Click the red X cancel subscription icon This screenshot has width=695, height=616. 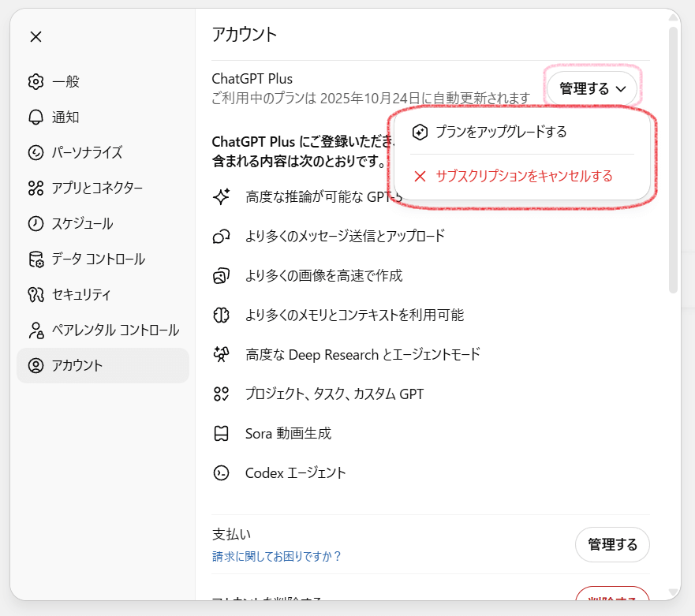point(420,176)
